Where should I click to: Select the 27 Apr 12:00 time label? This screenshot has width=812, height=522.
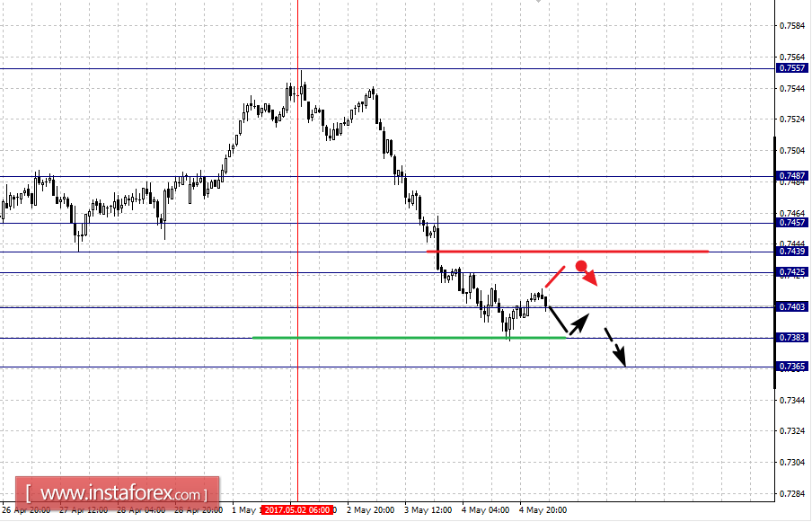[x=84, y=510]
